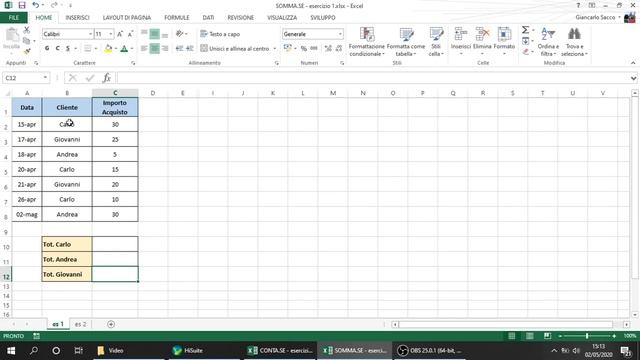Click the Clear eraser icon
Screen dimensions: 640x360
pos(526,52)
